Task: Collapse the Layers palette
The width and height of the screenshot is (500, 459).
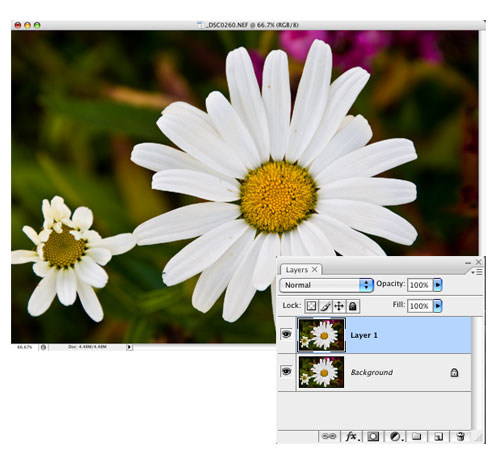Action: [x=468, y=263]
